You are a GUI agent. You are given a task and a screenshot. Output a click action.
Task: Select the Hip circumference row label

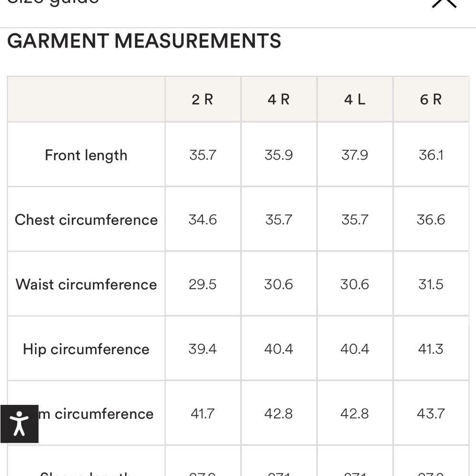click(86, 349)
